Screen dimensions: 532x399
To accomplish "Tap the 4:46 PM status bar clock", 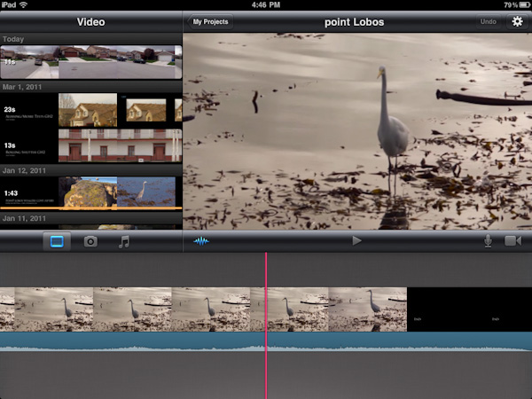I will point(266,4).
